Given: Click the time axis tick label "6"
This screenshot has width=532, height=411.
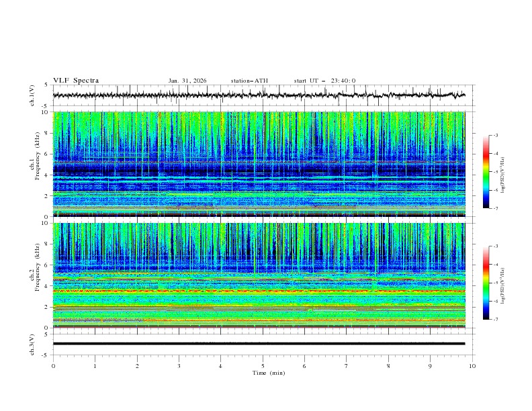Looking at the screenshot, I should (304, 366).
